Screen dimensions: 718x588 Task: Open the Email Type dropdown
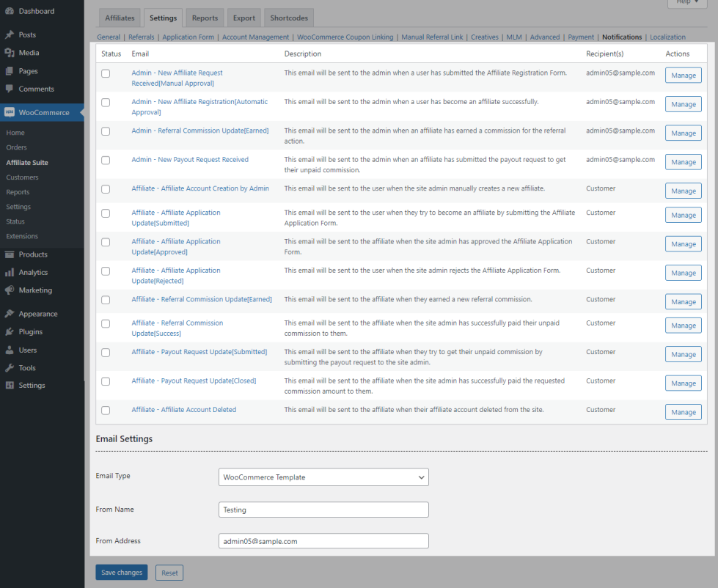click(323, 477)
